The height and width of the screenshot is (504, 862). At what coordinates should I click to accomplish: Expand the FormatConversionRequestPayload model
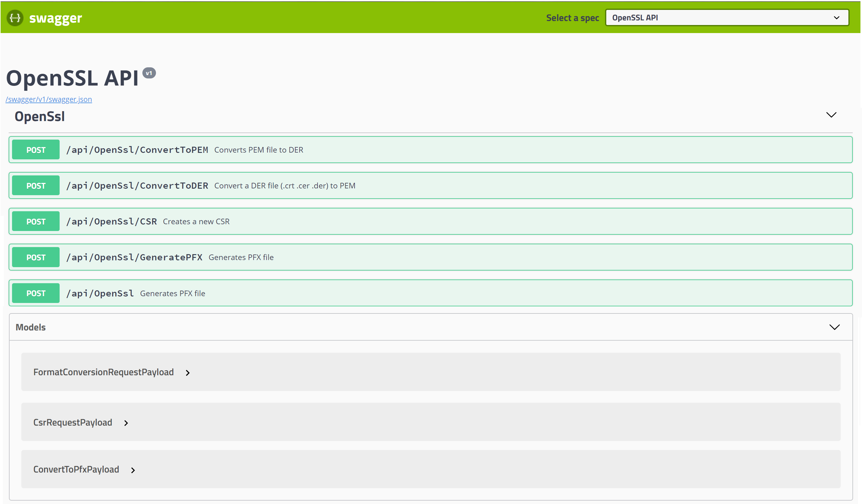[x=188, y=372]
